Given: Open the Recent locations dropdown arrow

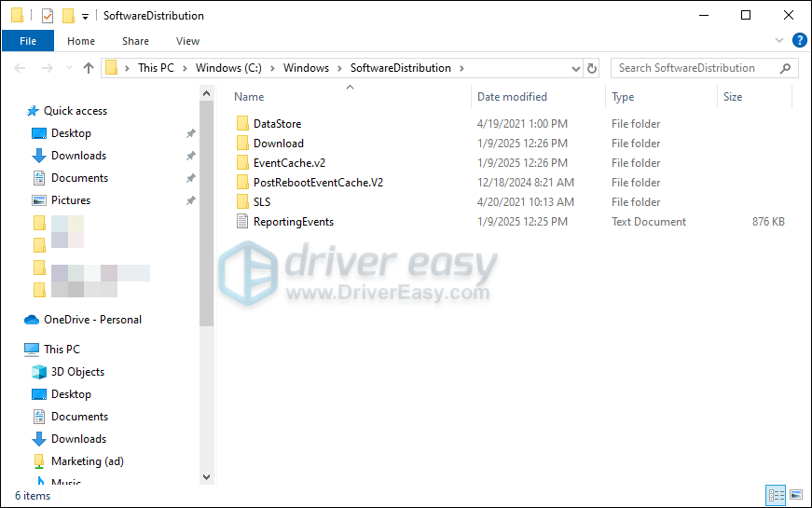Looking at the screenshot, I should coord(69,68).
